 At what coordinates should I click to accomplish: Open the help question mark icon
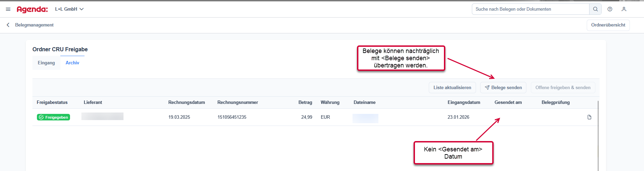pyautogui.click(x=610, y=9)
